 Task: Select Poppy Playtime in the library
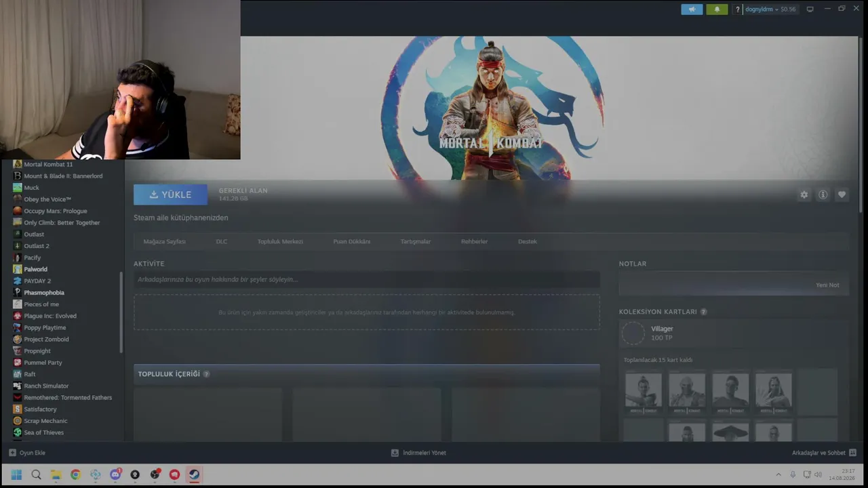coord(45,327)
